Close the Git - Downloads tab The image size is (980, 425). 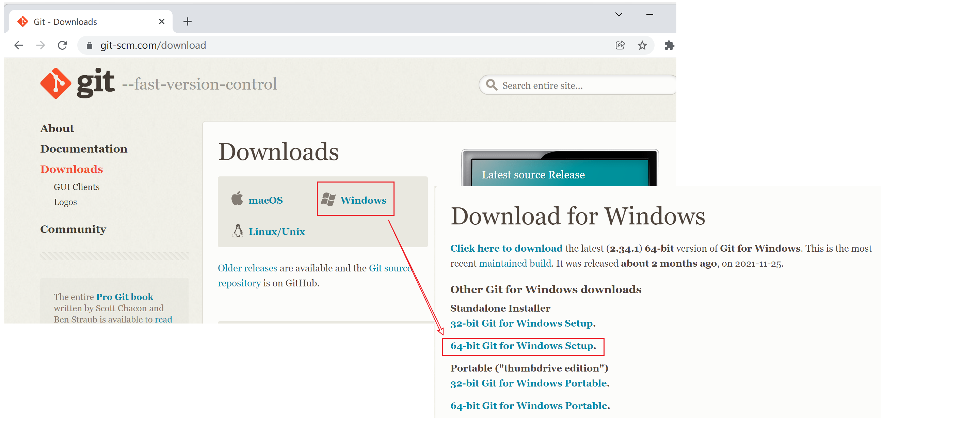pyautogui.click(x=162, y=22)
